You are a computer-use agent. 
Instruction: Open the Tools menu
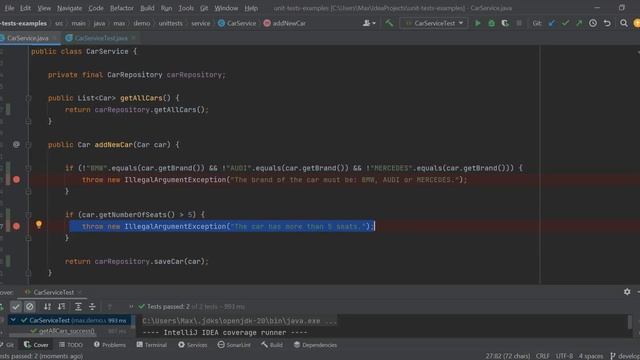[186, 8]
